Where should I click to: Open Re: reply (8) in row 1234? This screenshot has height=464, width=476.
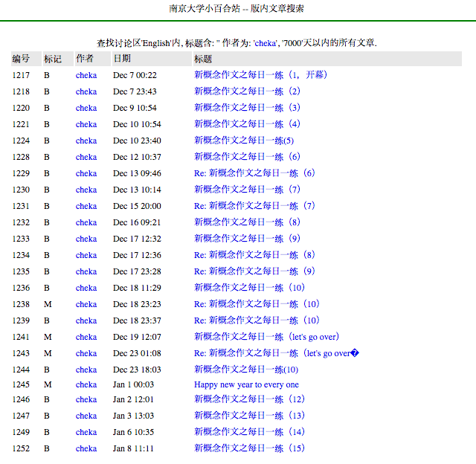coord(254,255)
